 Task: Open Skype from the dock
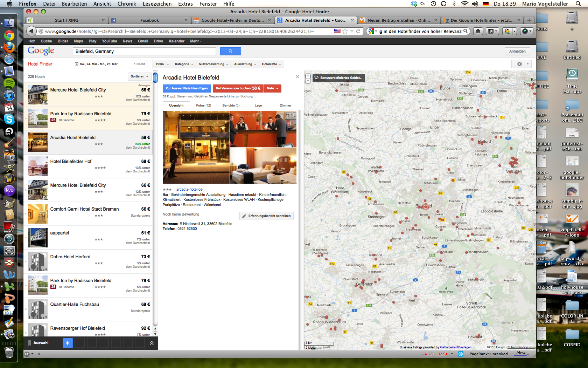(9, 119)
